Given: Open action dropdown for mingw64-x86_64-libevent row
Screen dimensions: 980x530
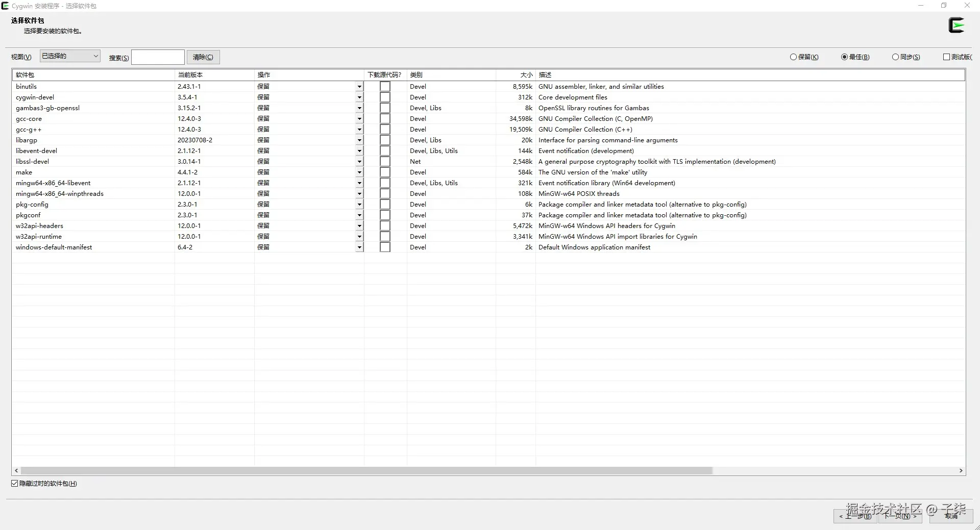Looking at the screenshot, I should click(x=359, y=183).
